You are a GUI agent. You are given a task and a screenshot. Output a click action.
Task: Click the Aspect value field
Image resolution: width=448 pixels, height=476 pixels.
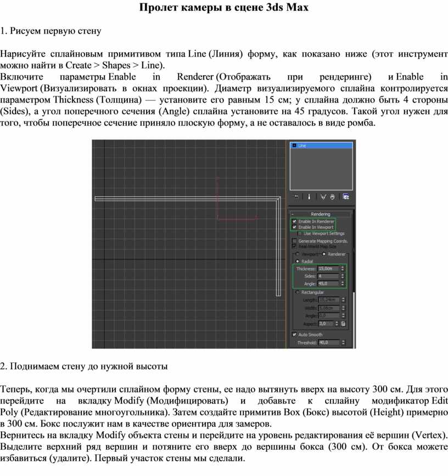326,323
